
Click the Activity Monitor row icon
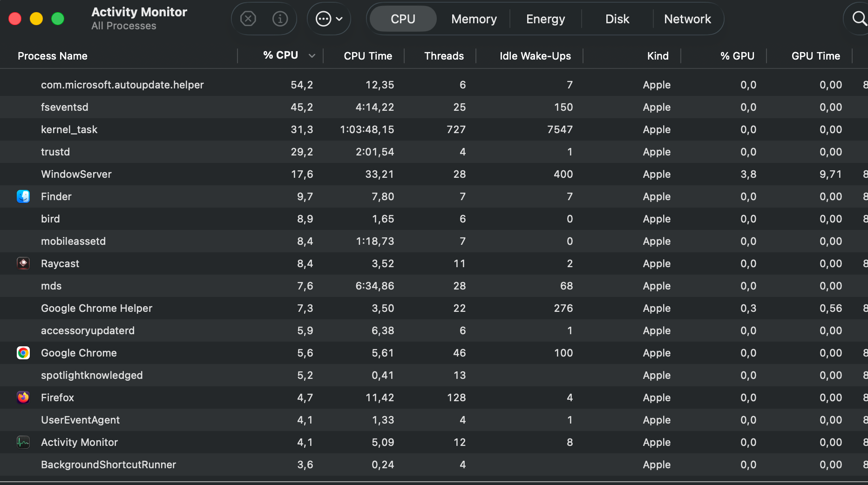(x=23, y=442)
